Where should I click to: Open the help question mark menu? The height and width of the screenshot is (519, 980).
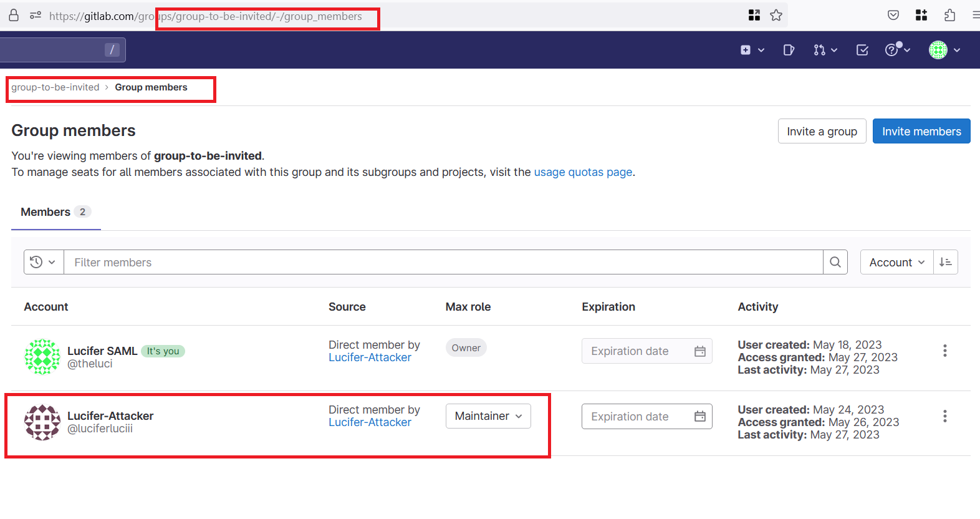coord(897,50)
